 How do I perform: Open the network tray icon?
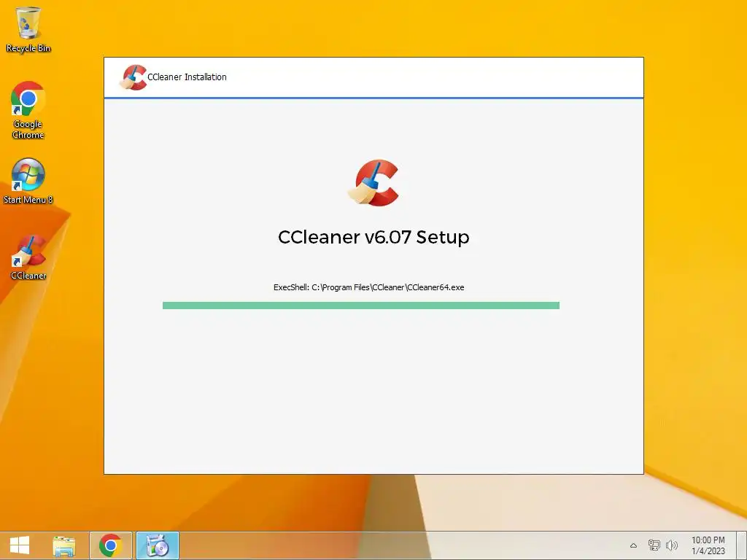[654, 545]
